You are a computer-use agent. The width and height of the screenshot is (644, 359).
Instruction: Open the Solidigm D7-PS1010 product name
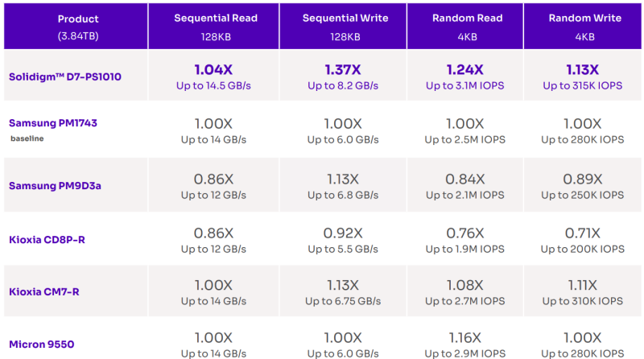tap(65, 76)
